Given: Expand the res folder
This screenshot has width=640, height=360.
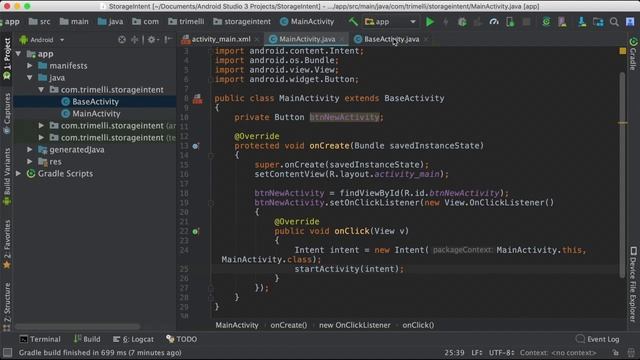Looking at the screenshot, I should pyautogui.click(x=30, y=162).
